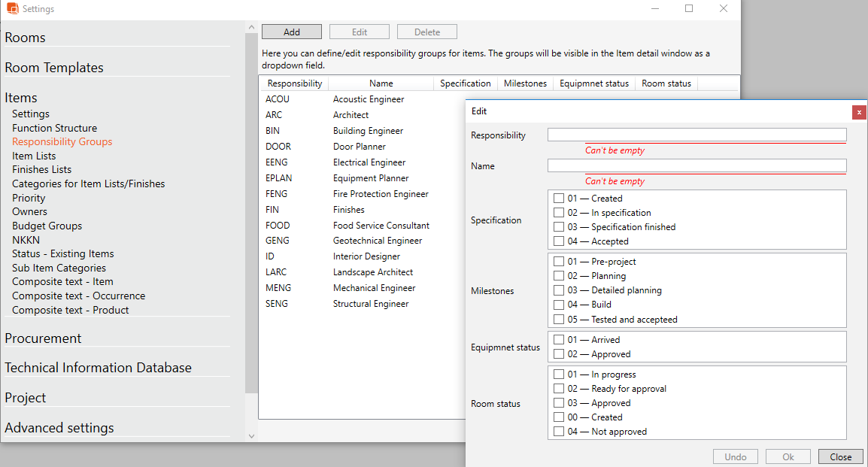Image resolution: width=868 pixels, height=467 pixels.
Task: Click the Add button
Action: 292,32
